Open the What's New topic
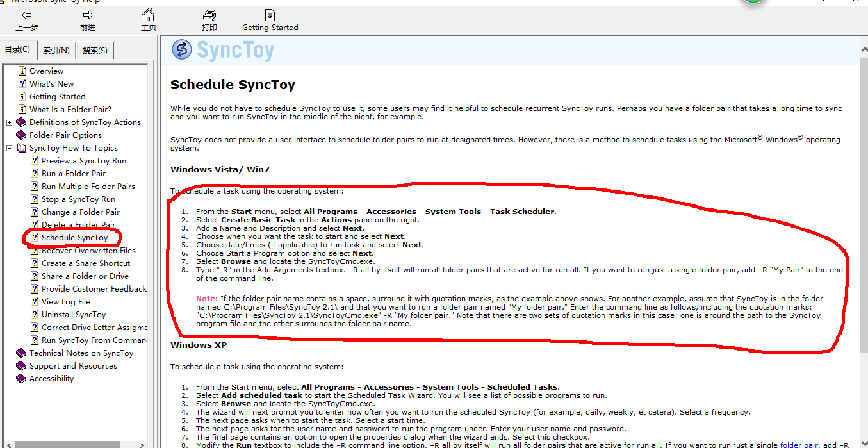This screenshot has height=448, width=868. pos(51,84)
